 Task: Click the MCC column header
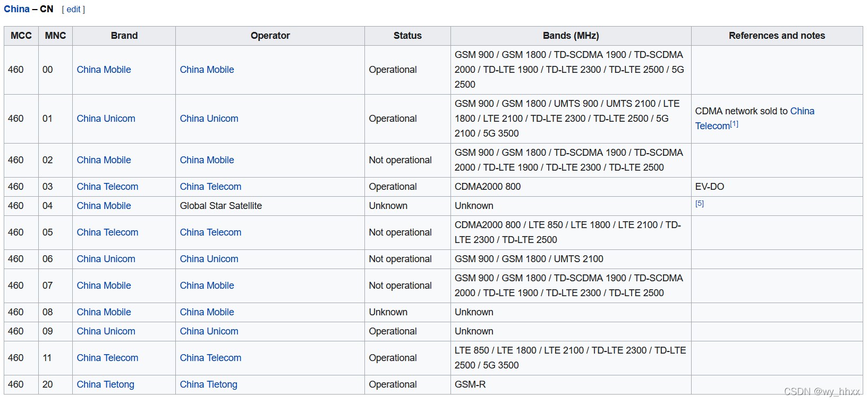[21, 36]
